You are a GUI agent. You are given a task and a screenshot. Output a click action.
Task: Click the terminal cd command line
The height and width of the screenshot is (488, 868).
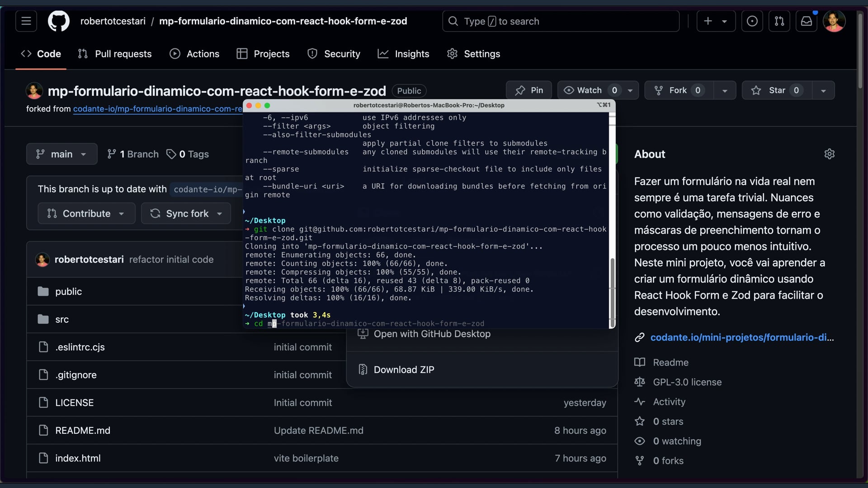[x=365, y=324]
